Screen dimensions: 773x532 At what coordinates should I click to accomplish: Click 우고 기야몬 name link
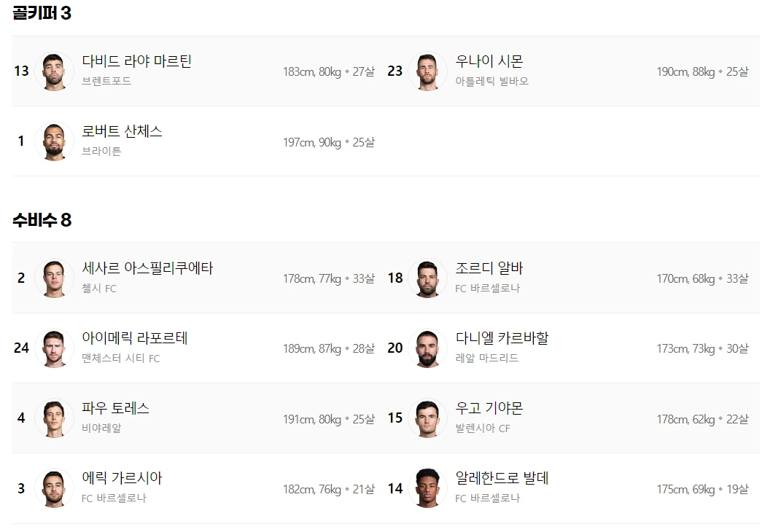[x=489, y=408]
